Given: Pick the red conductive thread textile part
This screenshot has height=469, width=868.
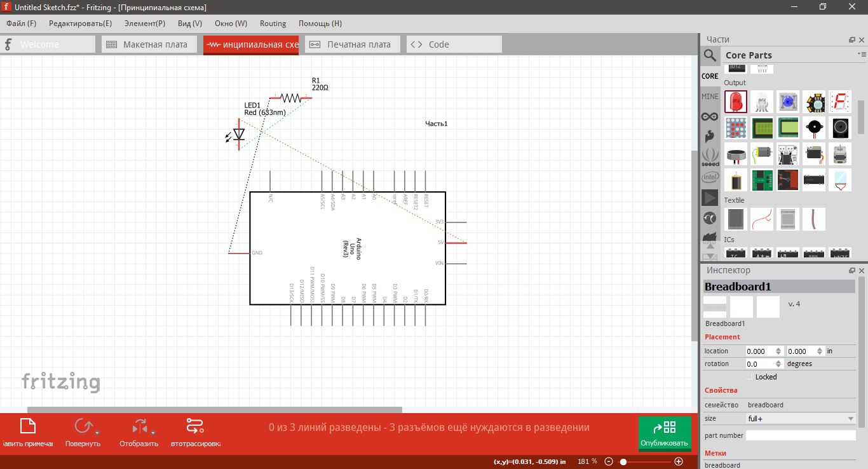Looking at the screenshot, I should [x=762, y=219].
